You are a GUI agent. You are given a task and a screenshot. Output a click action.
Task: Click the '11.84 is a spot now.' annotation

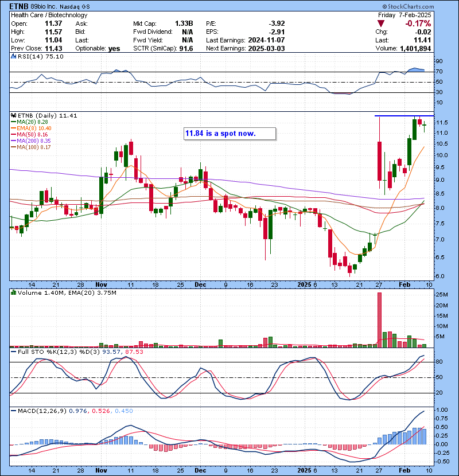[229, 134]
